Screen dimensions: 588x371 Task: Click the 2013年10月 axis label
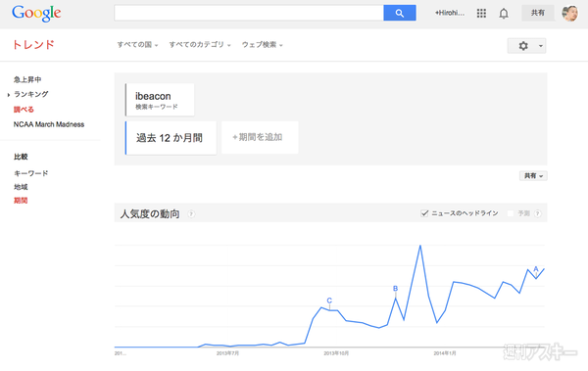click(336, 353)
